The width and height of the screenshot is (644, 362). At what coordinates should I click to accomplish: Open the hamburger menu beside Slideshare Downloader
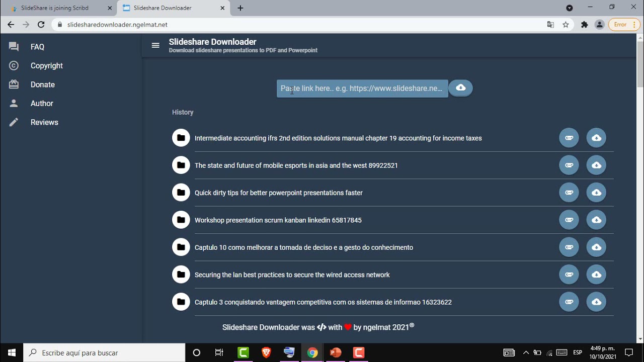(x=155, y=45)
